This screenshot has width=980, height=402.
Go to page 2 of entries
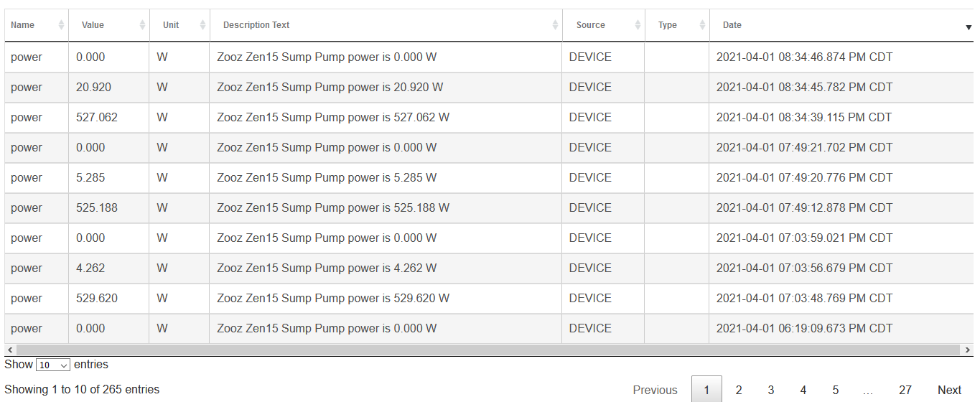738,390
